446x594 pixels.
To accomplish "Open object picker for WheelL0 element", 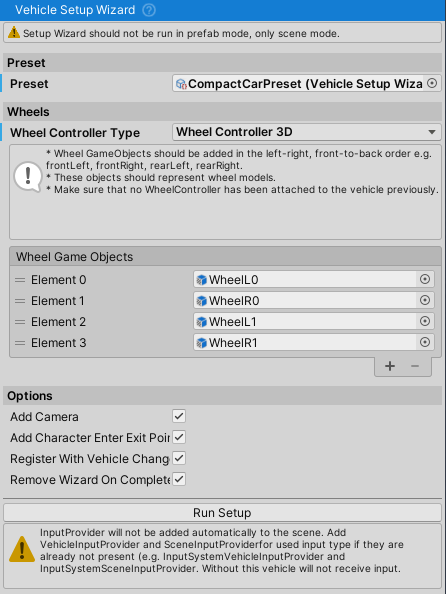I will click(x=425, y=280).
